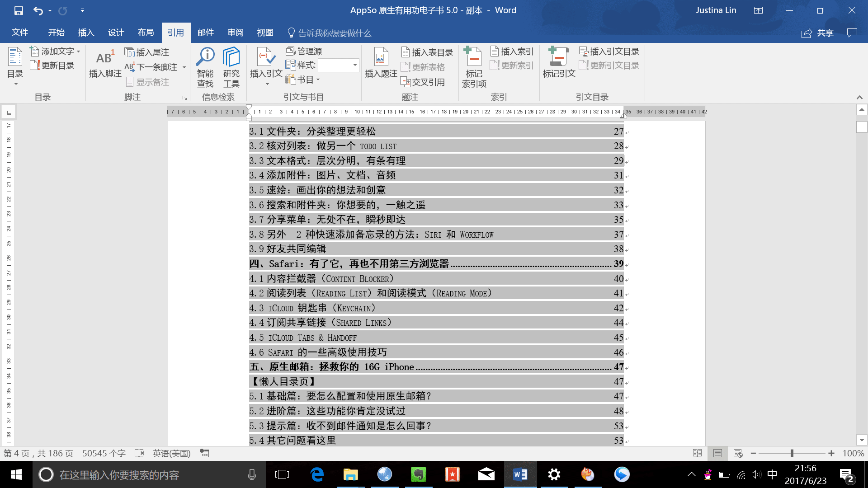Click the spelling check icon in status bar
This screenshot has height=488, width=868.
[x=139, y=453]
